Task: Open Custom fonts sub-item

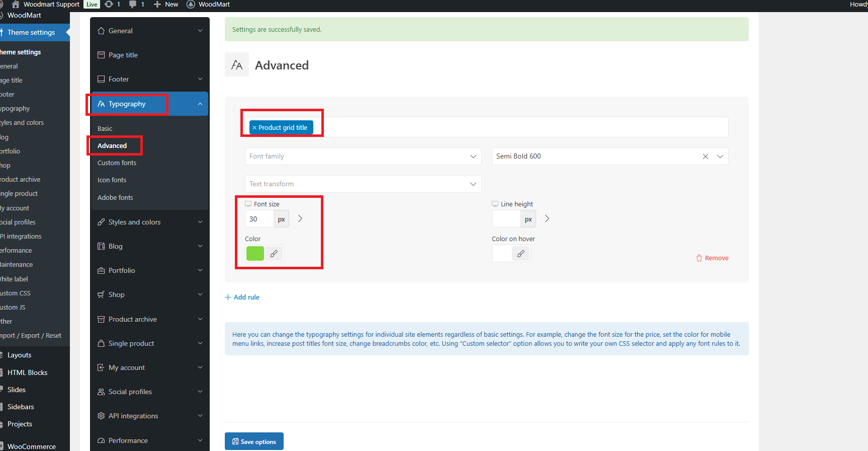Action: (x=117, y=163)
